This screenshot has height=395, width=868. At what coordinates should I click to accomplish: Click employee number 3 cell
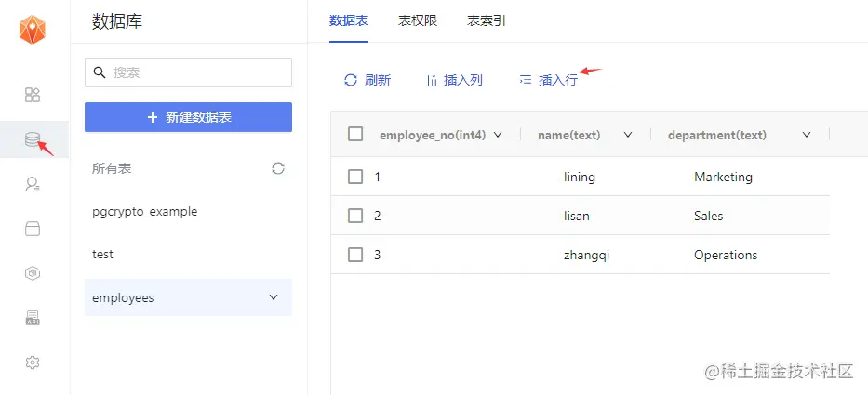(378, 255)
